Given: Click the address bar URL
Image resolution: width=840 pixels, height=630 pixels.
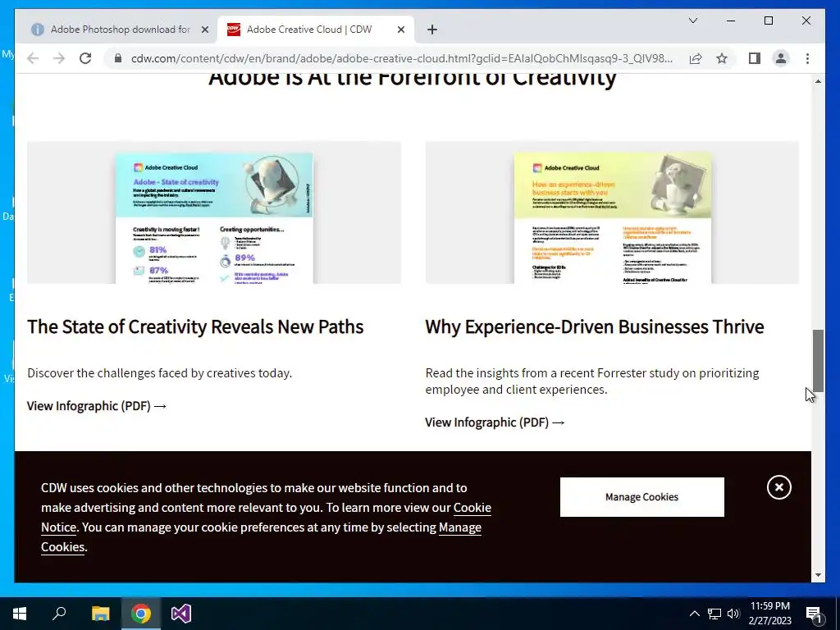Looking at the screenshot, I should tap(402, 58).
